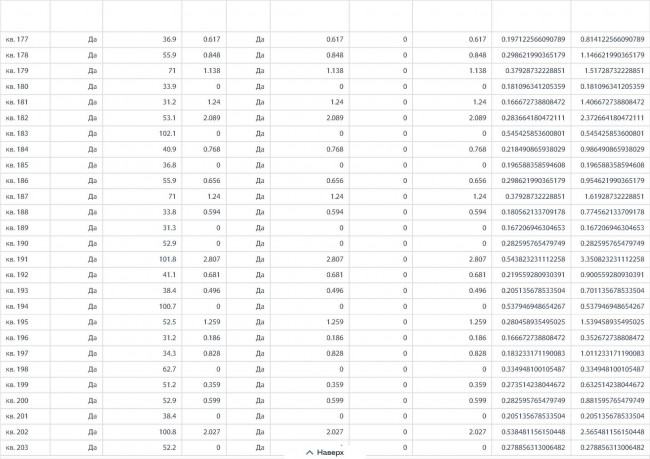Select the row label кв. 181

point(17,102)
